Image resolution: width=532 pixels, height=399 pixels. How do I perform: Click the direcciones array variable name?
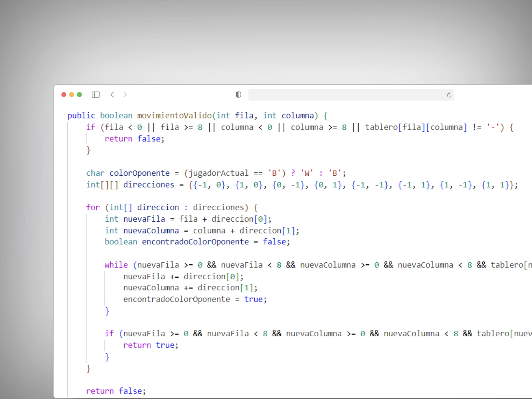click(149, 185)
